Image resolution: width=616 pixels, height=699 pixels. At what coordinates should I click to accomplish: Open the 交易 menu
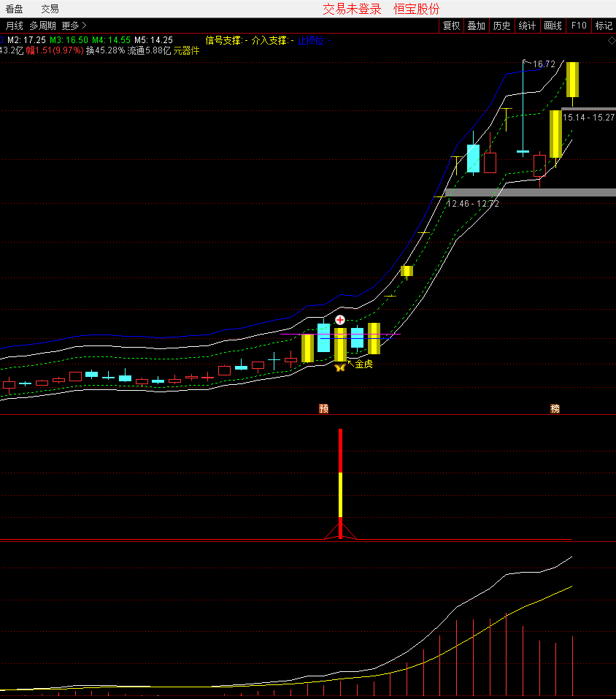(x=50, y=9)
